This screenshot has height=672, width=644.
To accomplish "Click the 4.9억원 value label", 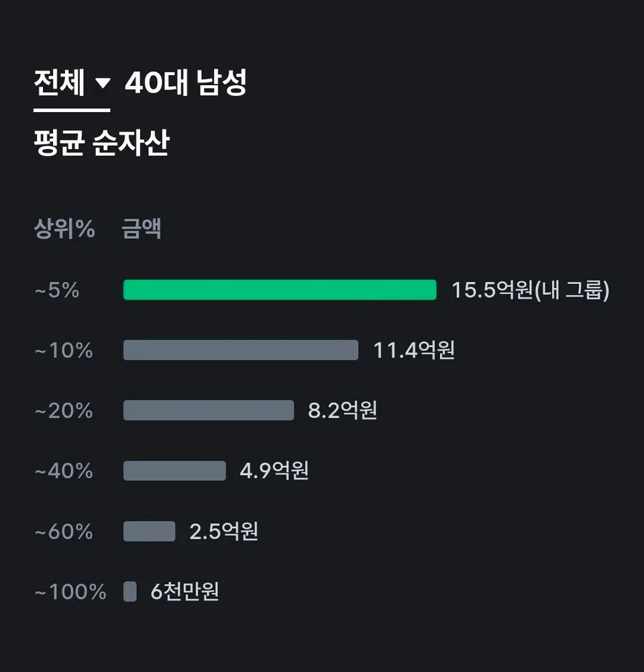I will pyautogui.click(x=274, y=471).
